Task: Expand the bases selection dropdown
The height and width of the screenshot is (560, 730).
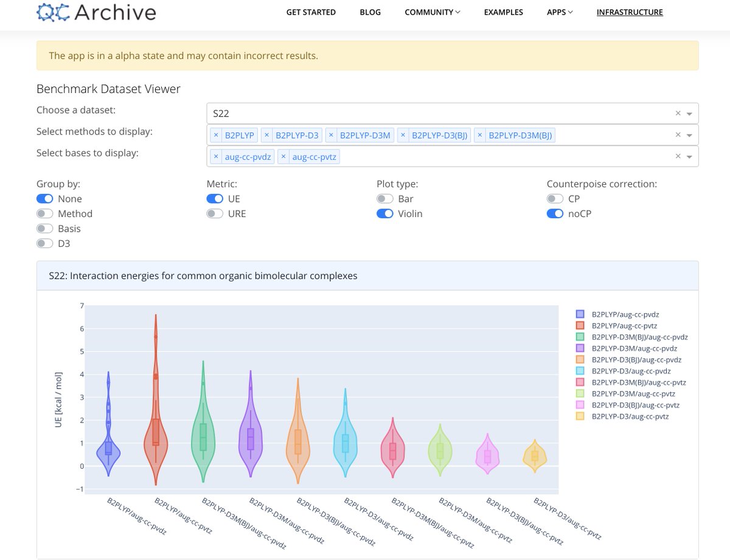Action: 689,156
